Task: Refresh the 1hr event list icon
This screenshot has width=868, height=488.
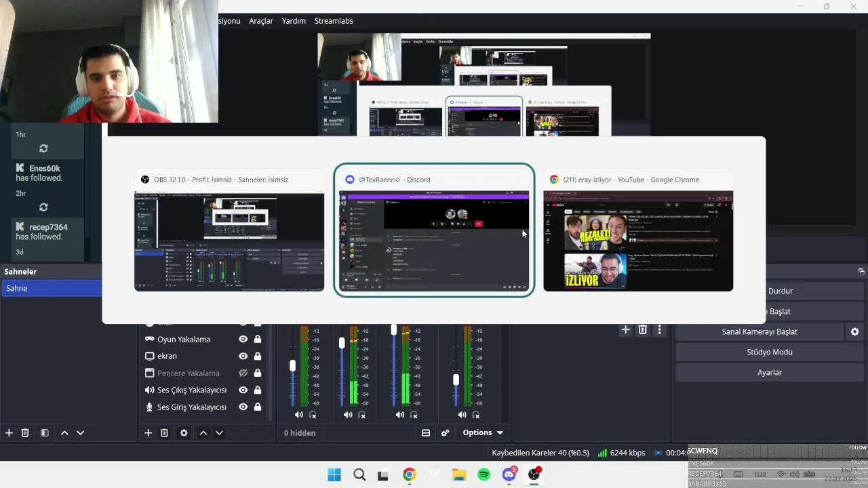Action: 43,148
